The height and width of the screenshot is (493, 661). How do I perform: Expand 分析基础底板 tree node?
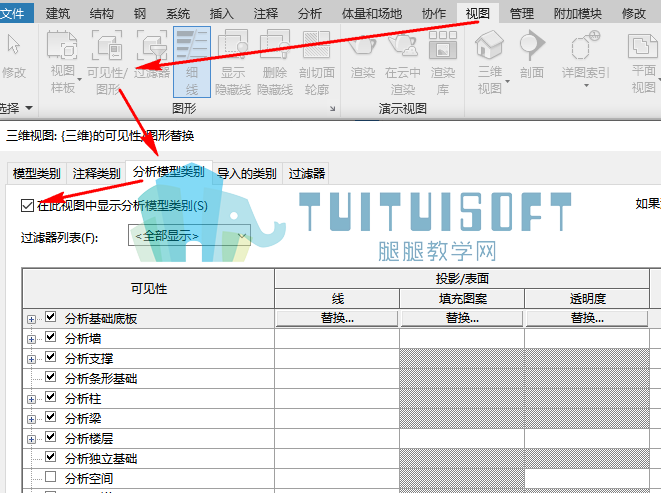point(31,320)
